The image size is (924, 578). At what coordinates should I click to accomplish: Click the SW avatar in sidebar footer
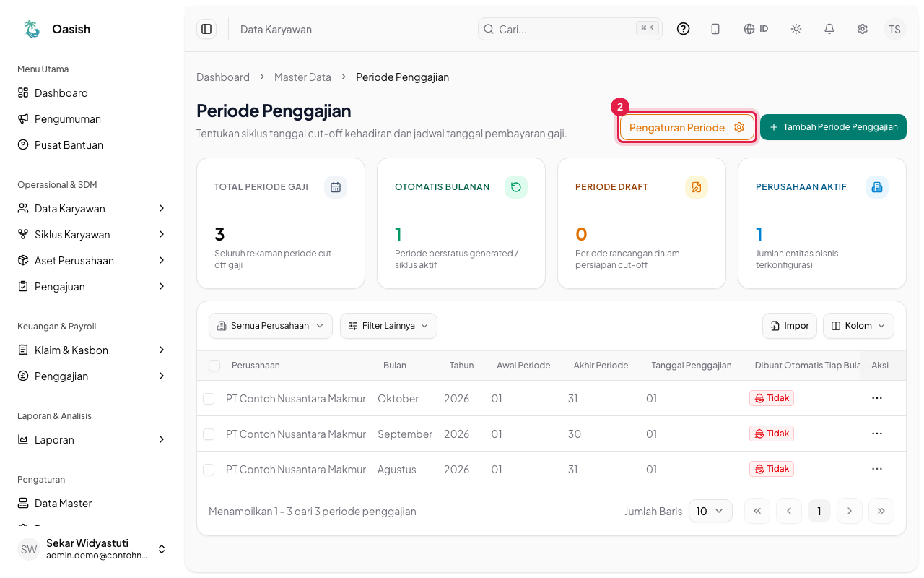pos(29,549)
